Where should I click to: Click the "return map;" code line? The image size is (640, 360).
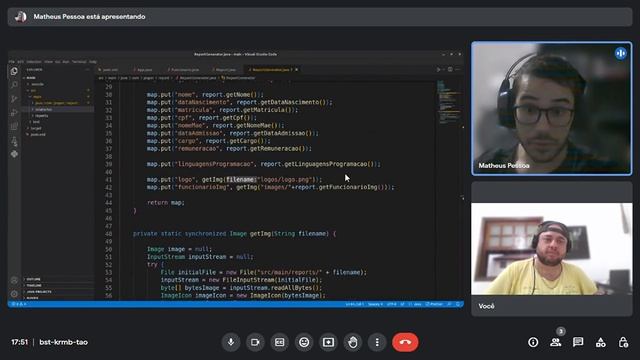click(x=166, y=202)
